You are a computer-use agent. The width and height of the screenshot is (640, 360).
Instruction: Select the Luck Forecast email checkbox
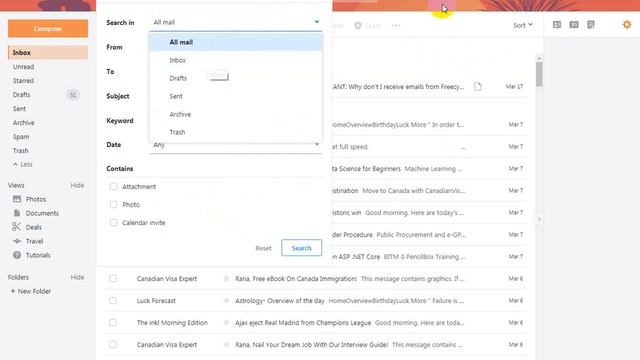pos(113,301)
